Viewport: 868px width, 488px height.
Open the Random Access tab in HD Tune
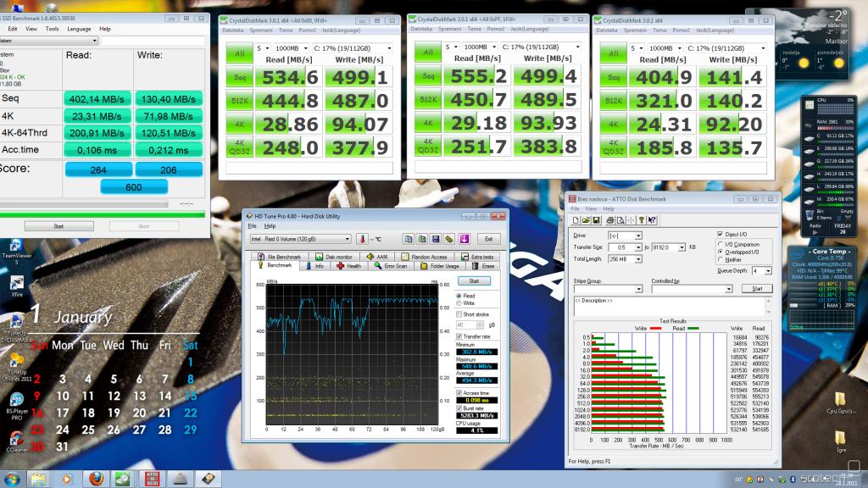[424, 257]
